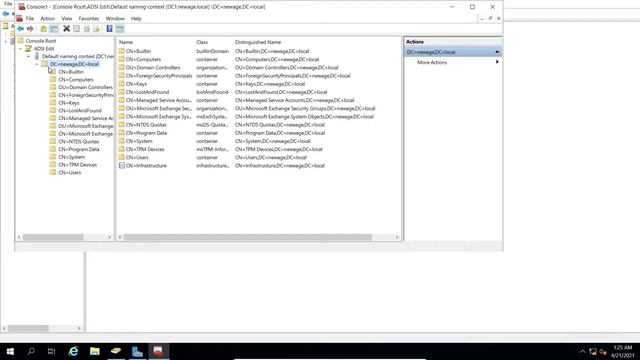Screen dimensions: 640x360
Task: Click the lostAndFound class cell
Action: point(212,92)
